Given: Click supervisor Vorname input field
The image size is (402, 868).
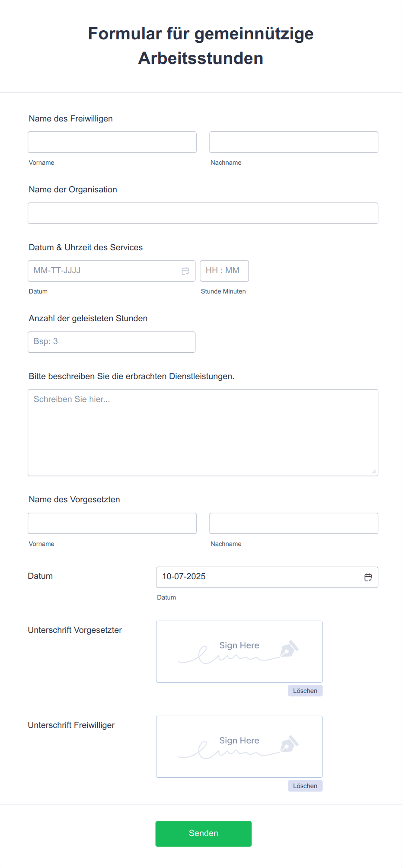Looking at the screenshot, I should 112,523.
